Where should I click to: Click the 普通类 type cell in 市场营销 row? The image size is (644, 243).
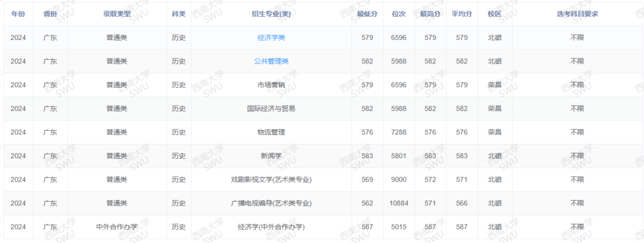pos(117,85)
